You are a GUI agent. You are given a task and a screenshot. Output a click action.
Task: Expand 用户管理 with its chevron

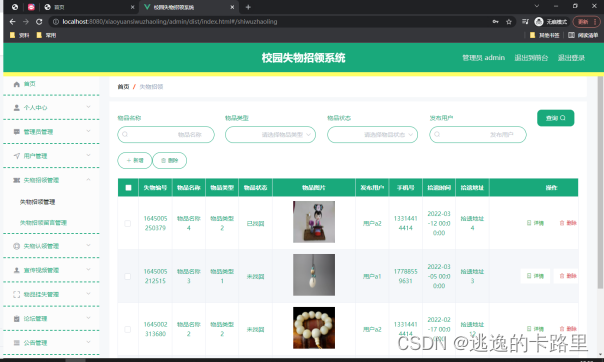point(88,156)
